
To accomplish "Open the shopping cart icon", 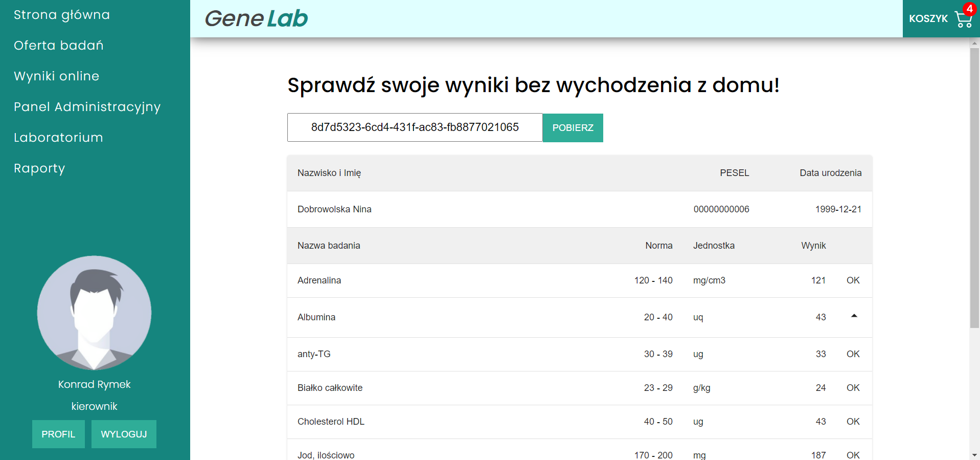I will tap(963, 20).
